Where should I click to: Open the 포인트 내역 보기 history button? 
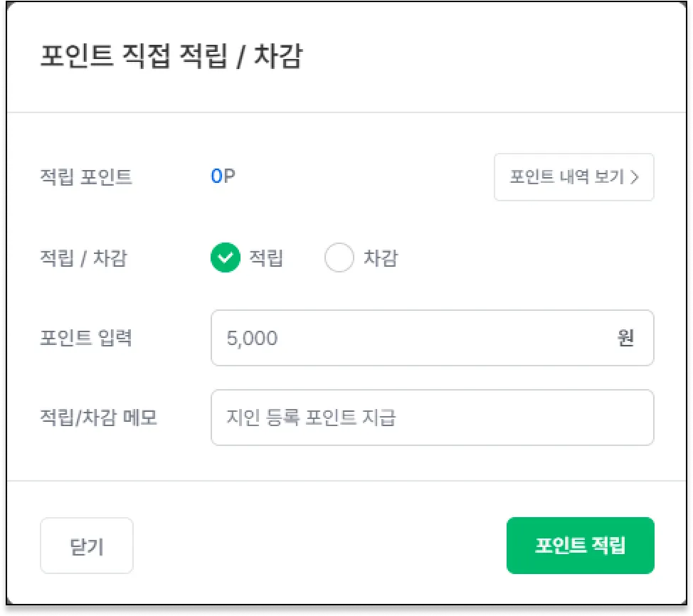click(573, 177)
